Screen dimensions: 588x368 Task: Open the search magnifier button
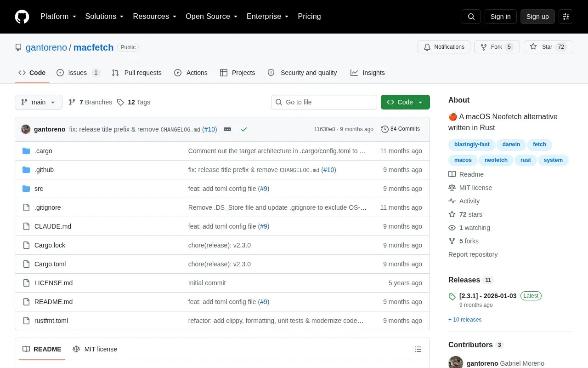(471, 17)
